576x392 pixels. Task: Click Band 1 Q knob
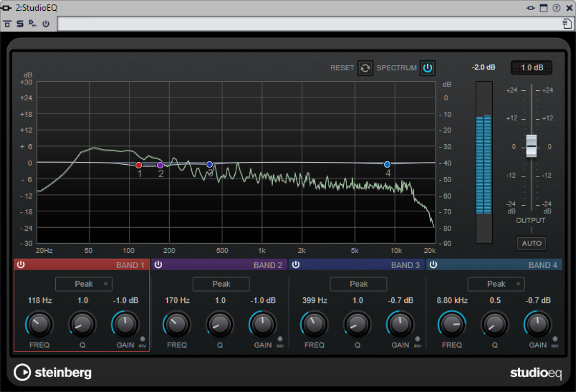(83, 324)
